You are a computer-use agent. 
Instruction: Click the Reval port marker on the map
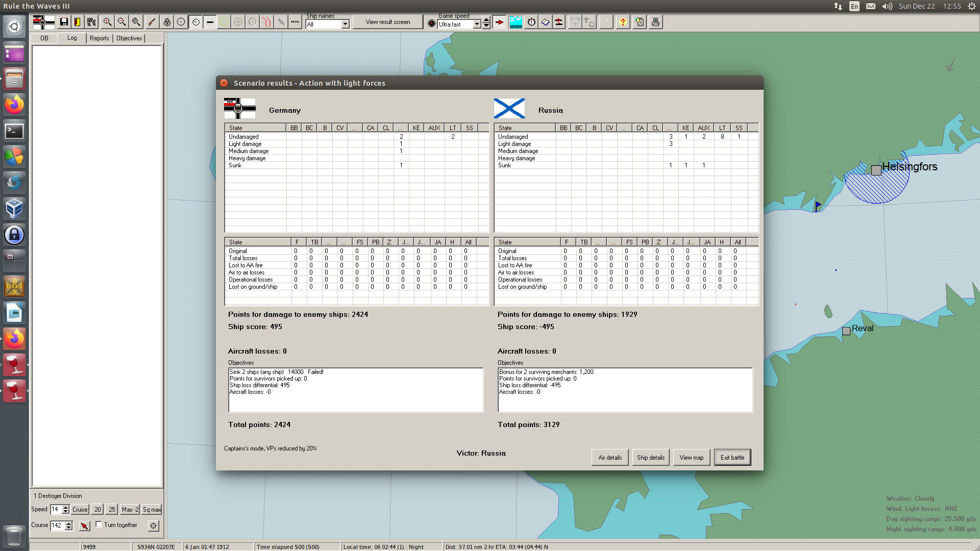click(x=846, y=331)
